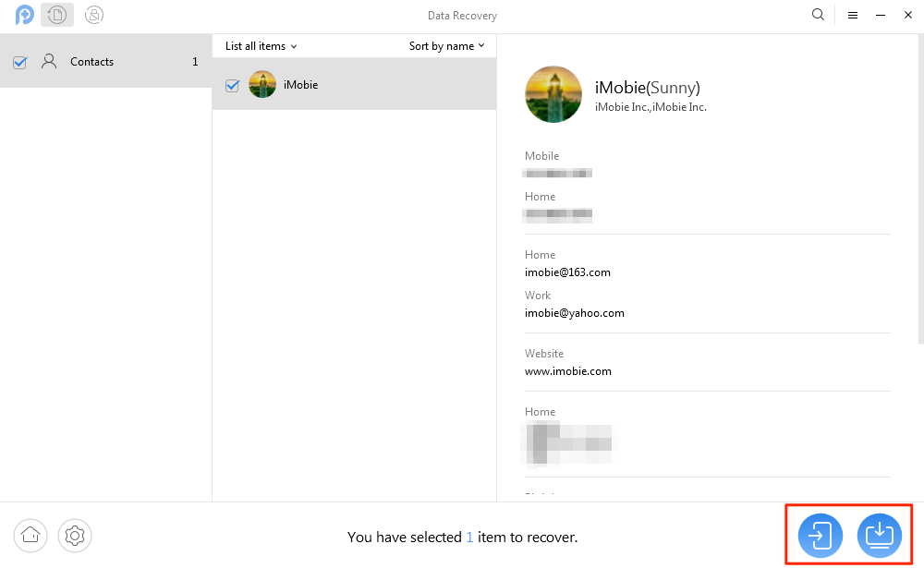The width and height of the screenshot is (924, 568).
Task: Open the hamburger menu icon
Action: tap(853, 16)
